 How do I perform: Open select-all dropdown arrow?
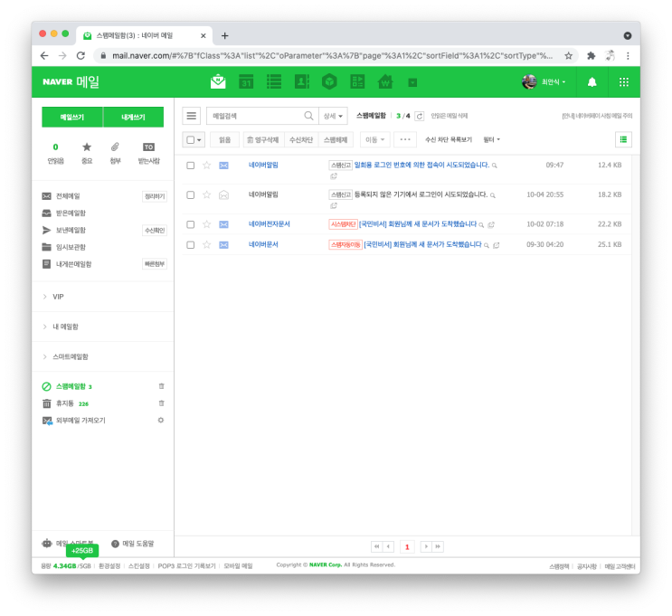point(199,140)
